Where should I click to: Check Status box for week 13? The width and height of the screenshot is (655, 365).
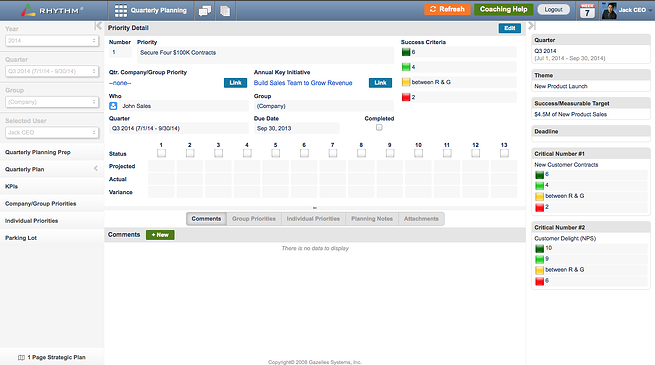pos(504,153)
